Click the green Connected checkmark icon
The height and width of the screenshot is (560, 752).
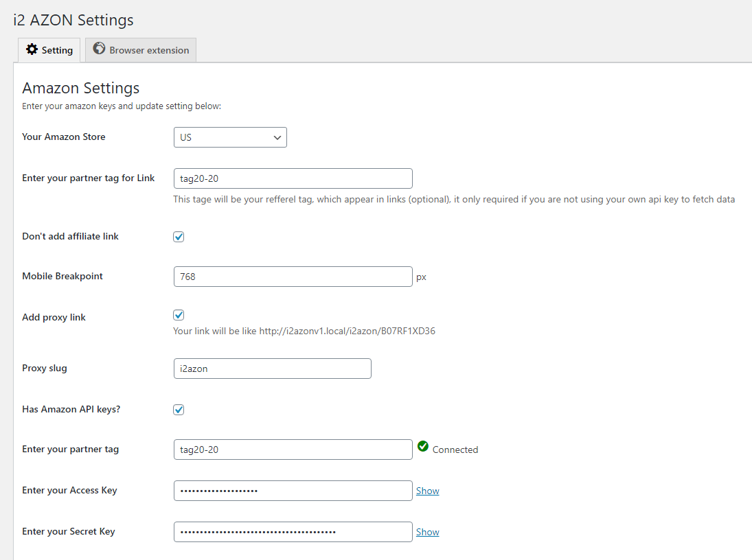tap(423, 447)
